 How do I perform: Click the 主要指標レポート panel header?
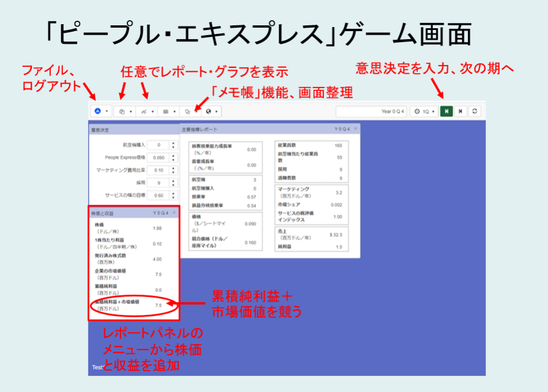(x=270, y=129)
